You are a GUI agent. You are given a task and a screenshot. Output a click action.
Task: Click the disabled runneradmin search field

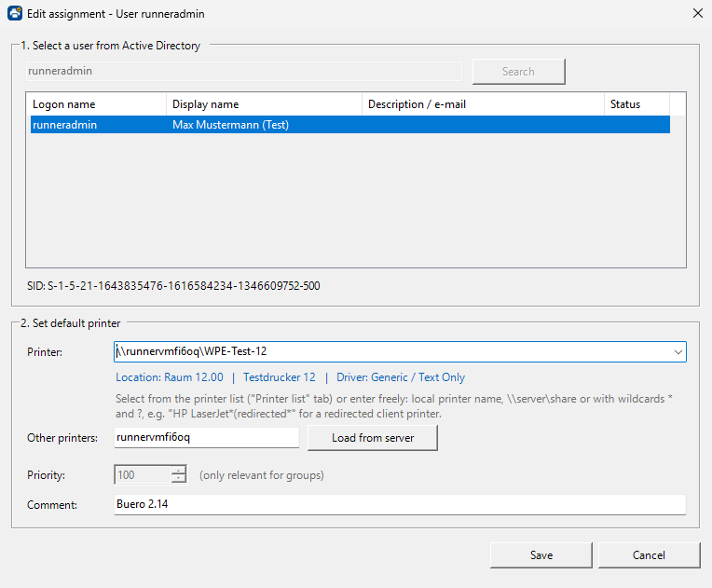(x=244, y=71)
